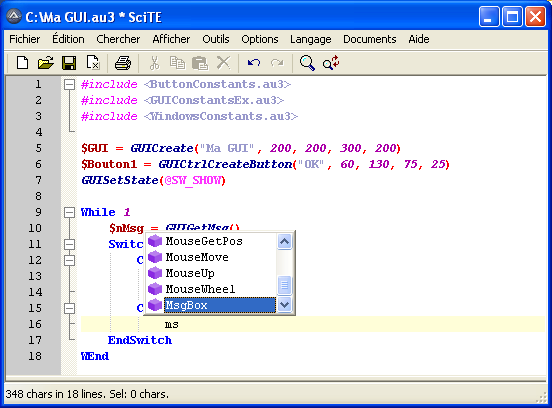Close the document with the page-X icon
552x408 pixels.
click(x=93, y=63)
